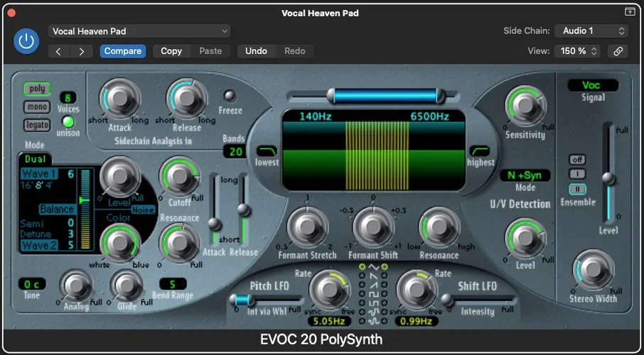The width and height of the screenshot is (644, 355).
Task: Go to next preset with right arrow
Action: click(x=82, y=51)
